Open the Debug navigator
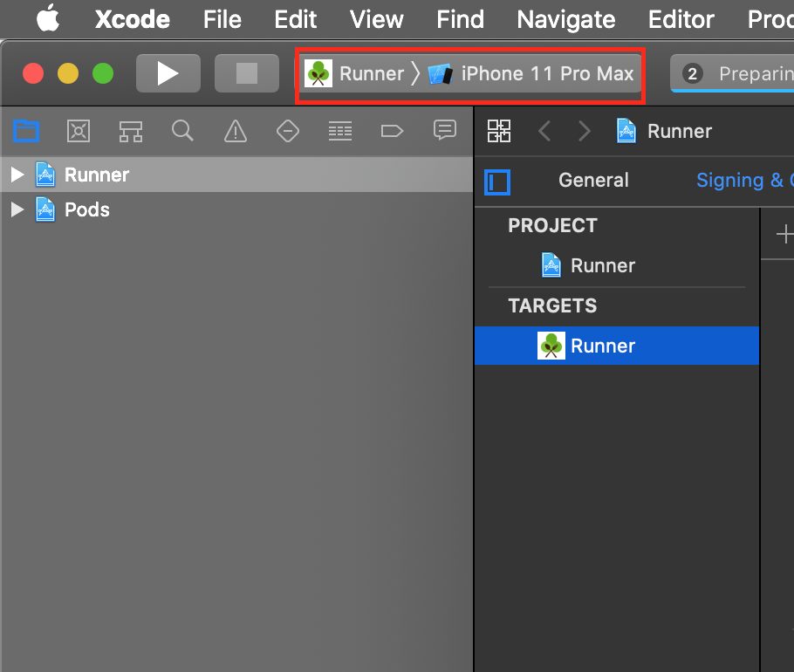Image resolution: width=794 pixels, height=672 pixels. click(339, 131)
